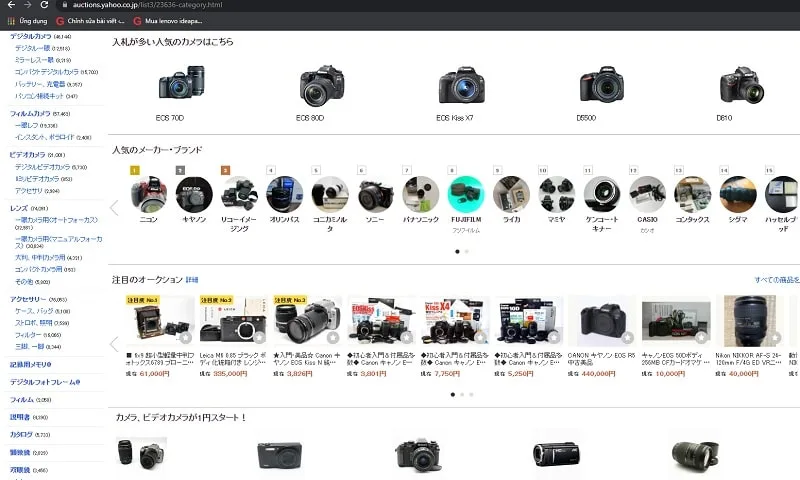Open the ニコン brand circle icon

pyautogui.click(x=148, y=194)
